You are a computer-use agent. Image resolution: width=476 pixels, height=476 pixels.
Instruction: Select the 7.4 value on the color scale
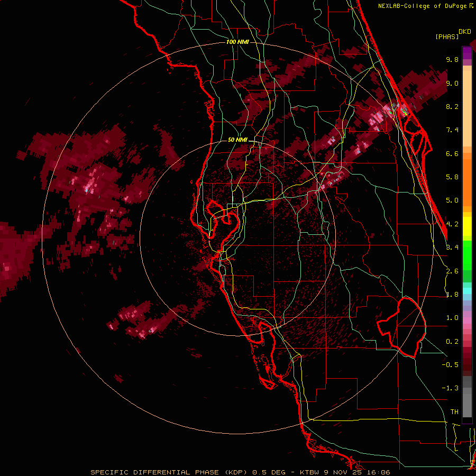click(x=452, y=130)
